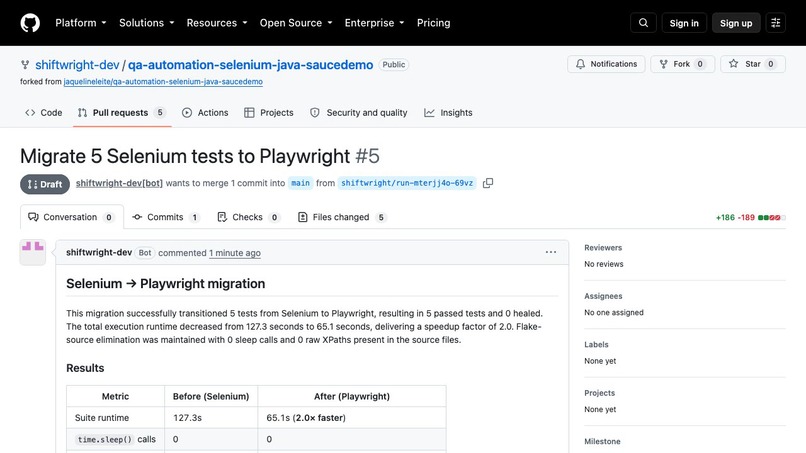Click the Milestone sidebar heading
The width and height of the screenshot is (806, 453).
coord(602,441)
